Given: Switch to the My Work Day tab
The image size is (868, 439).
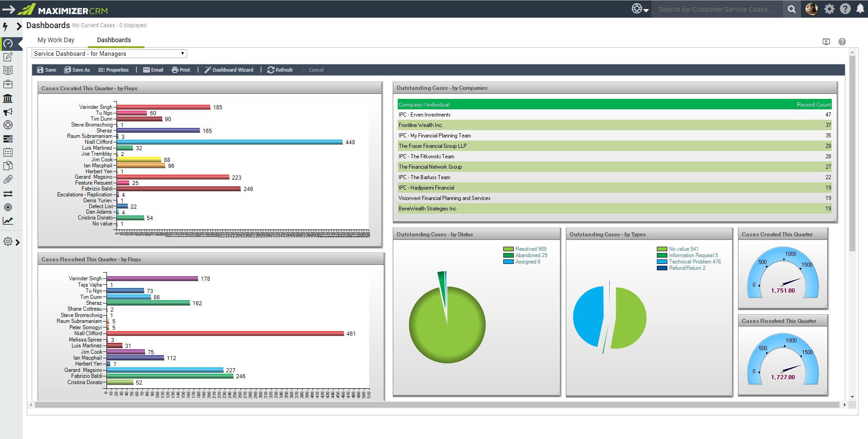Looking at the screenshot, I should tap(56, 40).
